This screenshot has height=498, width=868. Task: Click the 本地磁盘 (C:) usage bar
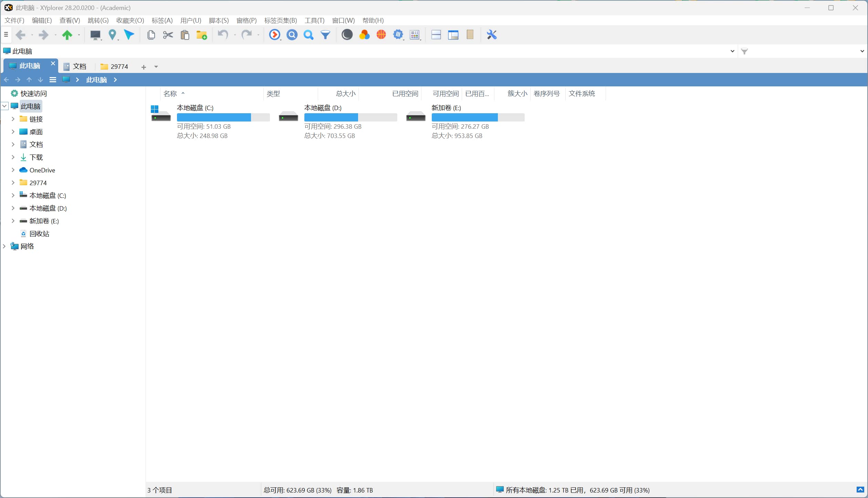coord(223,117)
